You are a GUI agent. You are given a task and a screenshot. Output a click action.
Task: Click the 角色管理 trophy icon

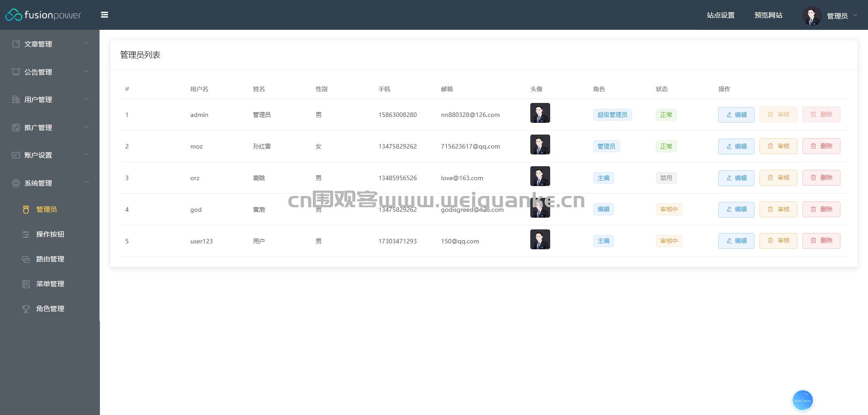click(26, 309)
